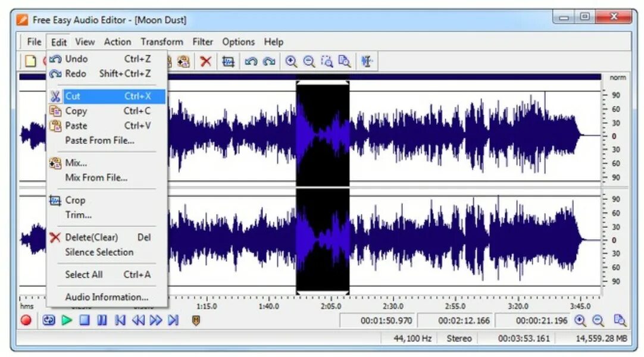This screenshot has width=644, height=357.
Task: Toggle loop playback mode
Action: pyautogui.click(x=49, y=320)
